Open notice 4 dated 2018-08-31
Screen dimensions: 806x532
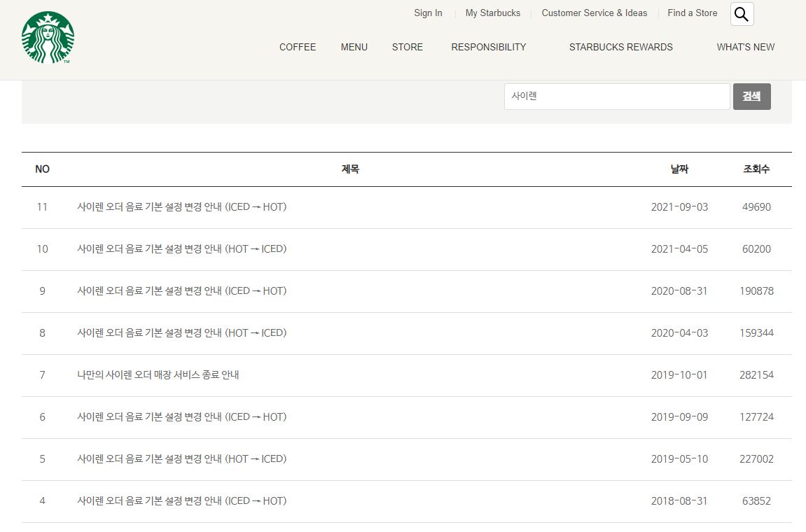(181, 501)
